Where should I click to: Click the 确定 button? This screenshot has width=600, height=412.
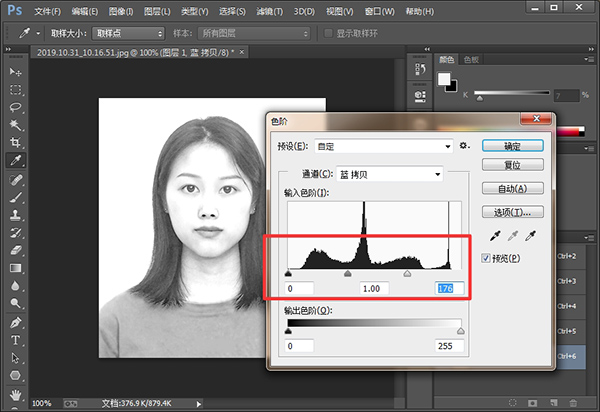pyautogui.click(x=511, y=145)
